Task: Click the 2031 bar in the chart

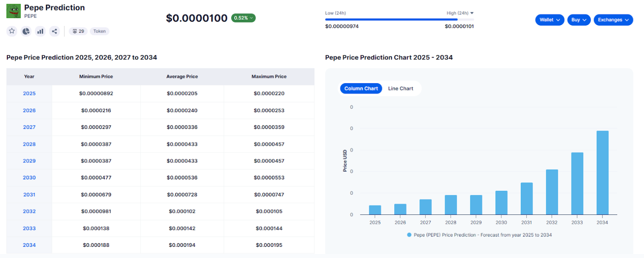Action: (x=527, y=199)
